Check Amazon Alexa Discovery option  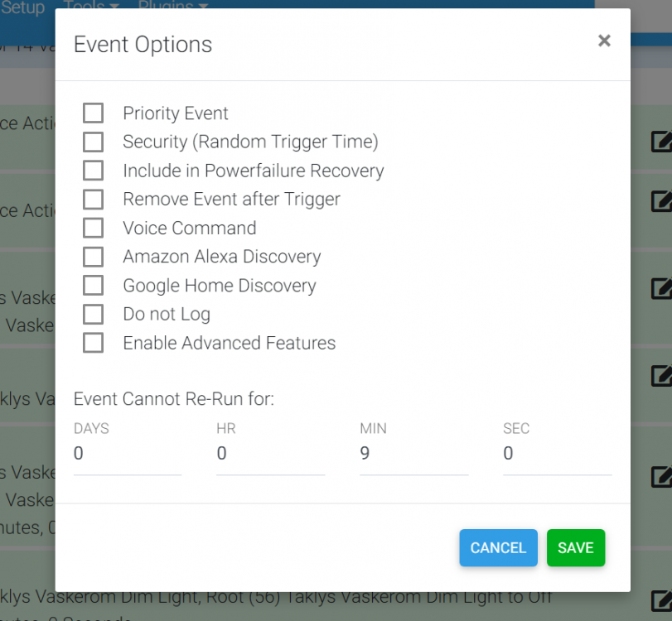[x=93, y=257]
